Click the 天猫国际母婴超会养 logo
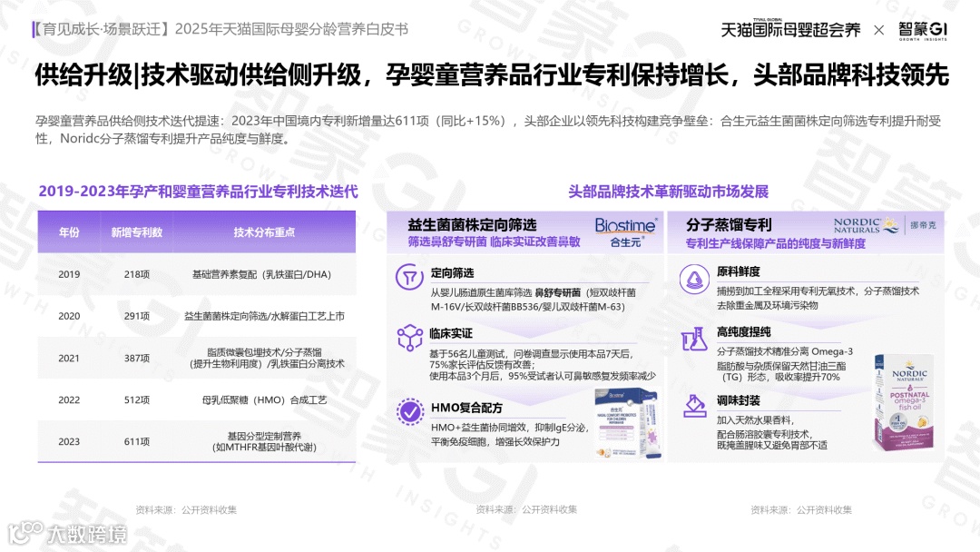The width and height of the screenshot is (980, 552). pyautogui.click(x=790, y=29)
